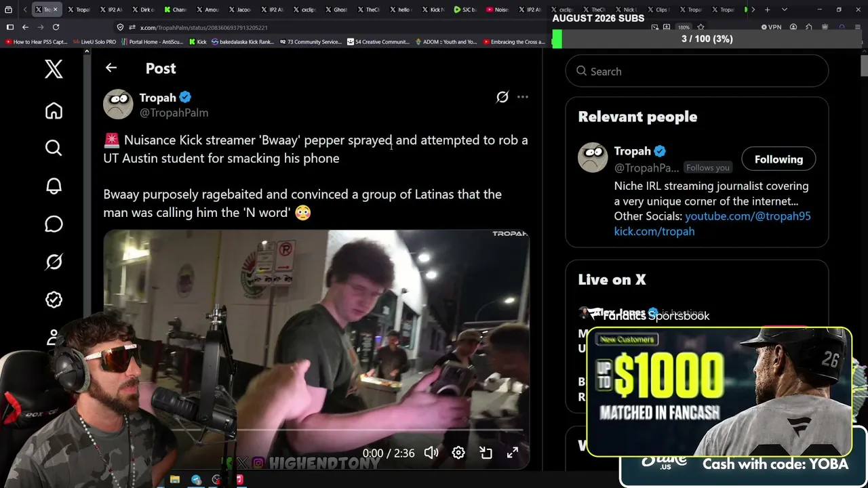The image size is (868, 488).
Task: Open the three-dot more menu on the post
Action: pos(523,97)
